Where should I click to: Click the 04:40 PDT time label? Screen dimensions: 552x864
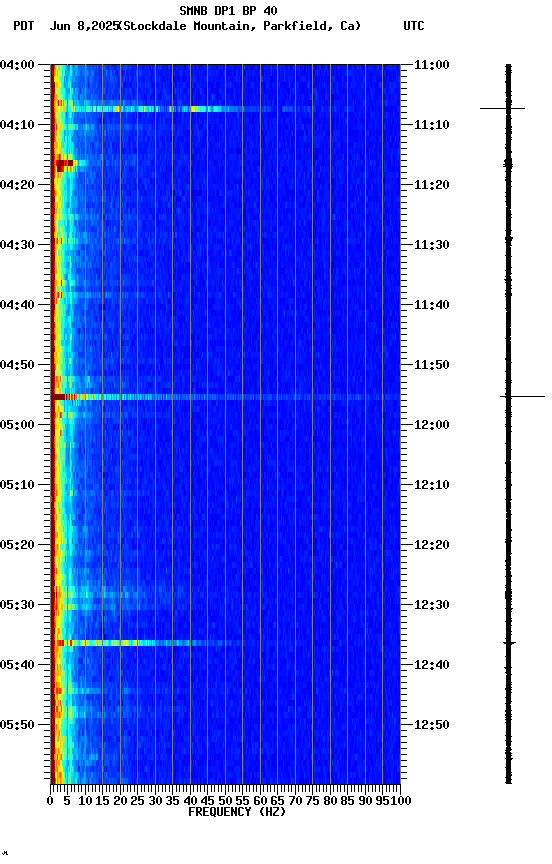point(17,305)
